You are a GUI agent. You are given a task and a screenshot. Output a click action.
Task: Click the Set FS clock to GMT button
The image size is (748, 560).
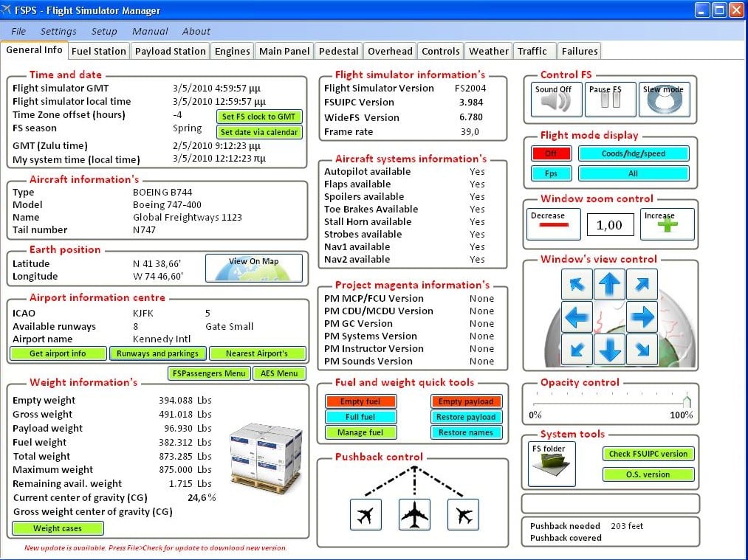click(x=258, y=117)
